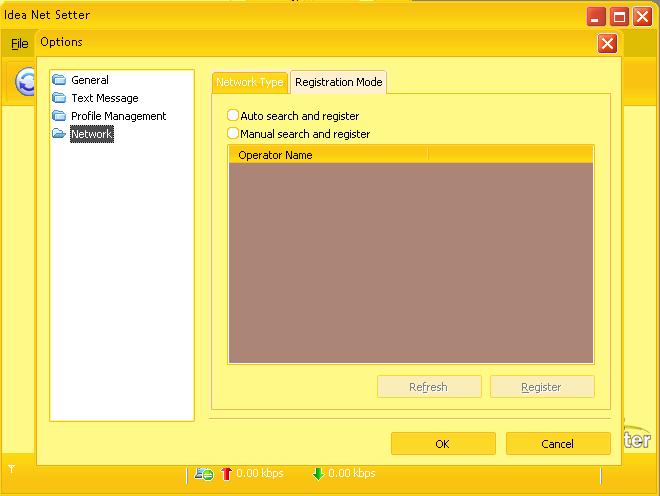Select Text Message in the options tree
This screenshot has width=660, height=496.
(105, 98)
